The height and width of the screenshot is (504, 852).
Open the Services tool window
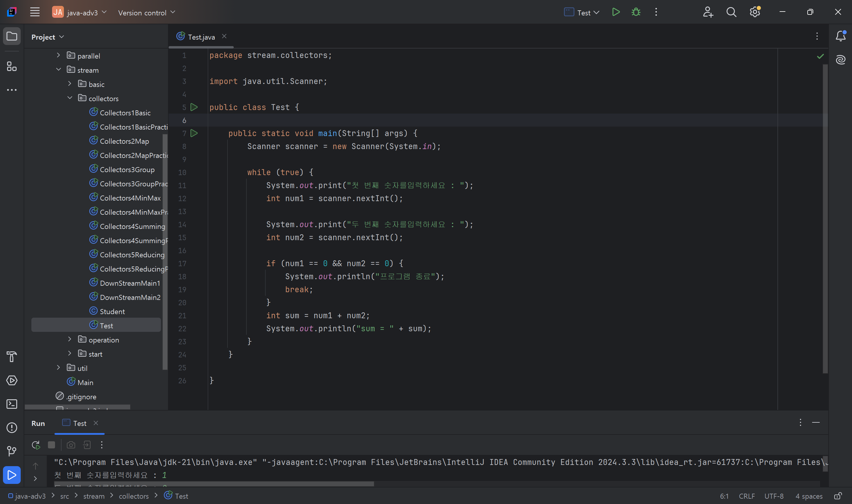(x=12, y=380)
